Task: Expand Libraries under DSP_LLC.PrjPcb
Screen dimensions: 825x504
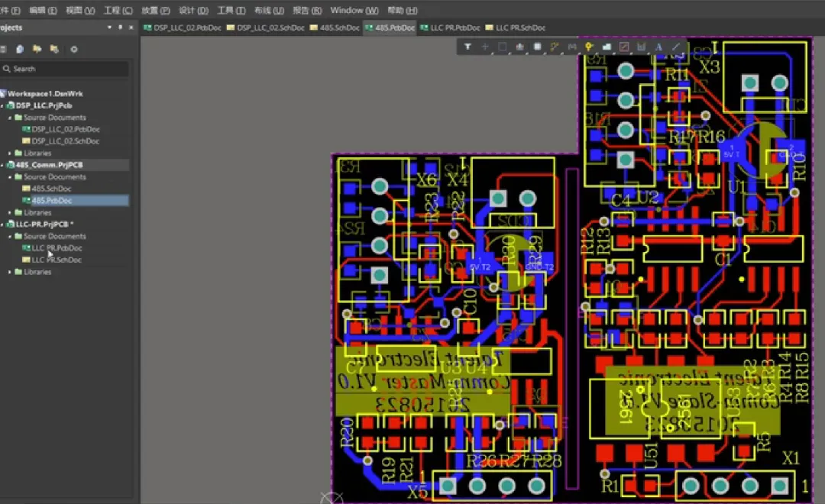Action: [10, 153]
